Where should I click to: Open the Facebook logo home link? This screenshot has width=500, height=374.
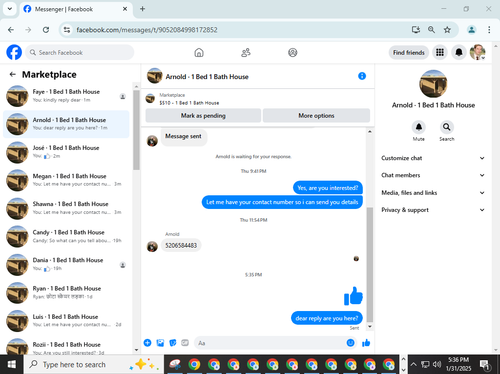pos(14,52)
